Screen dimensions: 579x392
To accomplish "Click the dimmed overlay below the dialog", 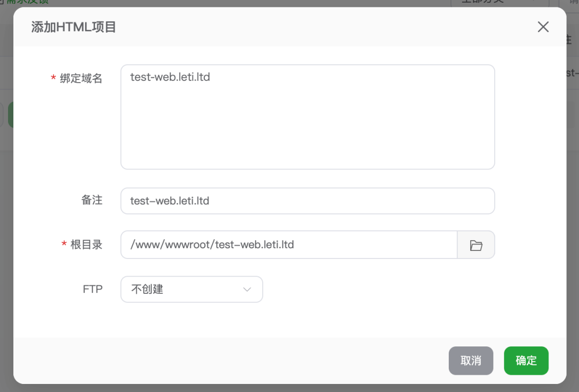I will [x=289, y=388].
